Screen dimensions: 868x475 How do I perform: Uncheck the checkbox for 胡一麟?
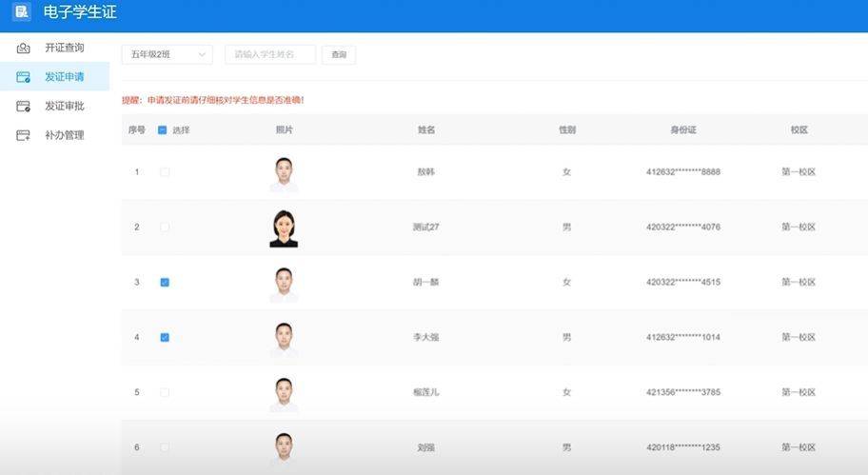point(165,283)
